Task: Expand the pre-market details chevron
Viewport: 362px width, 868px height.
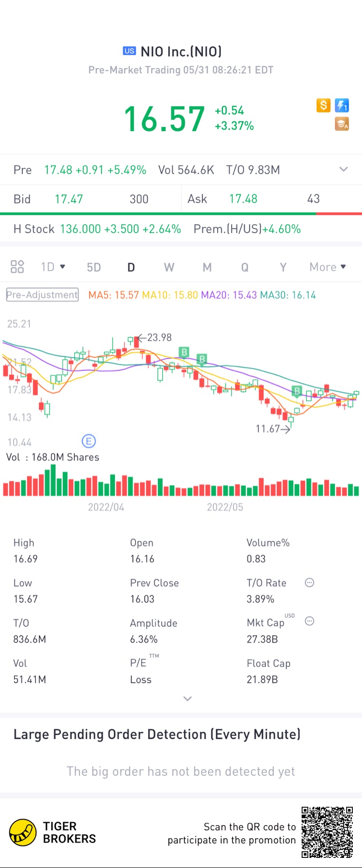Action: (344, 169)
